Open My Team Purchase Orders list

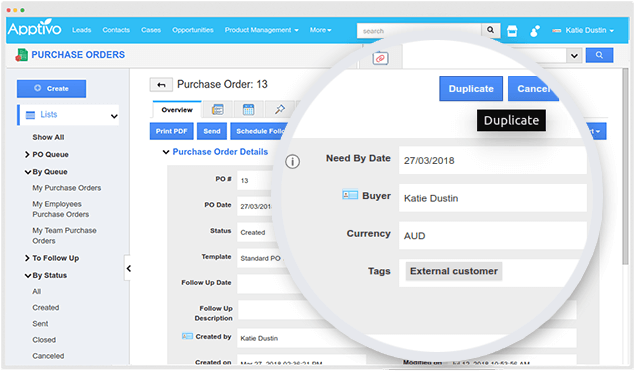tap(64, 235)
